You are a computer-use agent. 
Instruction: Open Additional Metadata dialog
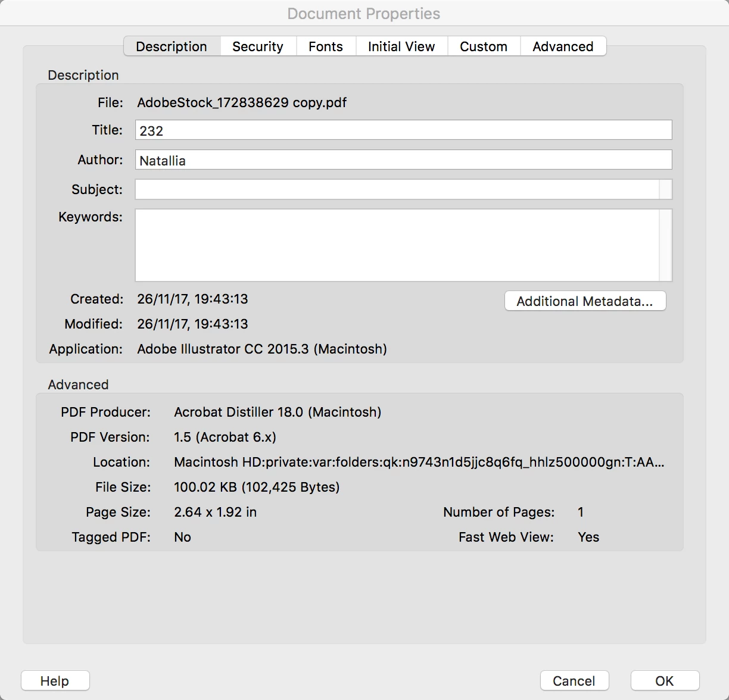(585, 301)
